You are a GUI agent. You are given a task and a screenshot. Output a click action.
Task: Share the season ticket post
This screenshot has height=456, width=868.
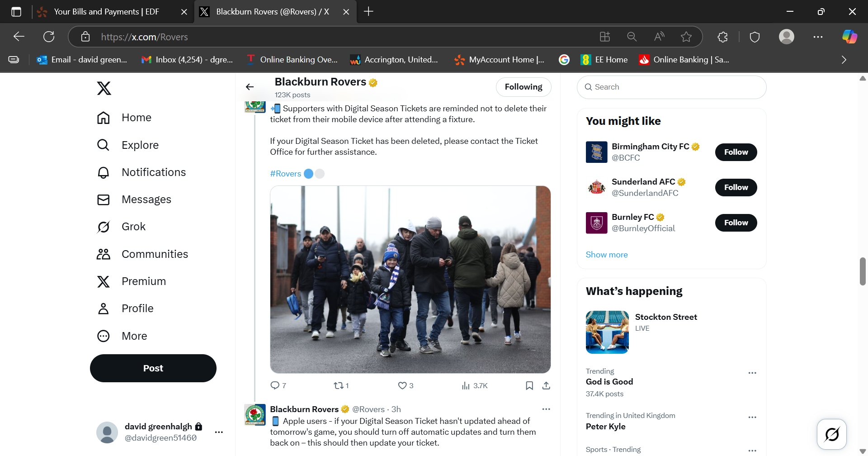pyautogui.click(x=546, y=385)
